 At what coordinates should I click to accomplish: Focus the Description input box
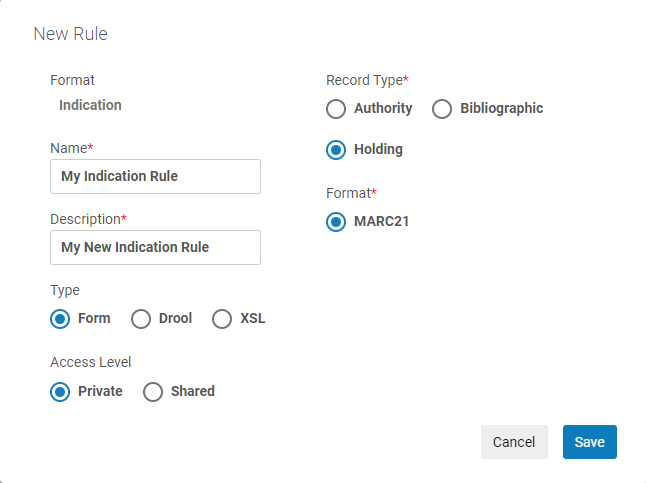click(155, 247)
